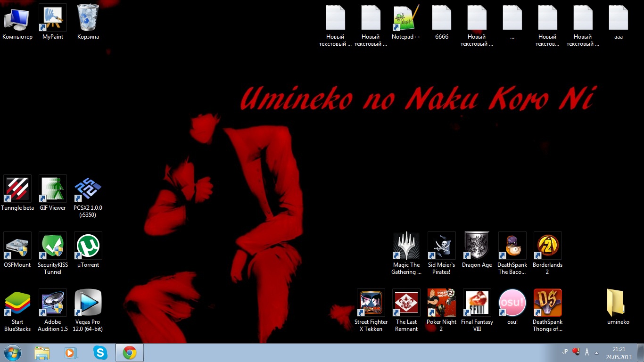Select the Dragon Age shortcut
This screenshot has height=362, width=644.
(x=477, y=250)
